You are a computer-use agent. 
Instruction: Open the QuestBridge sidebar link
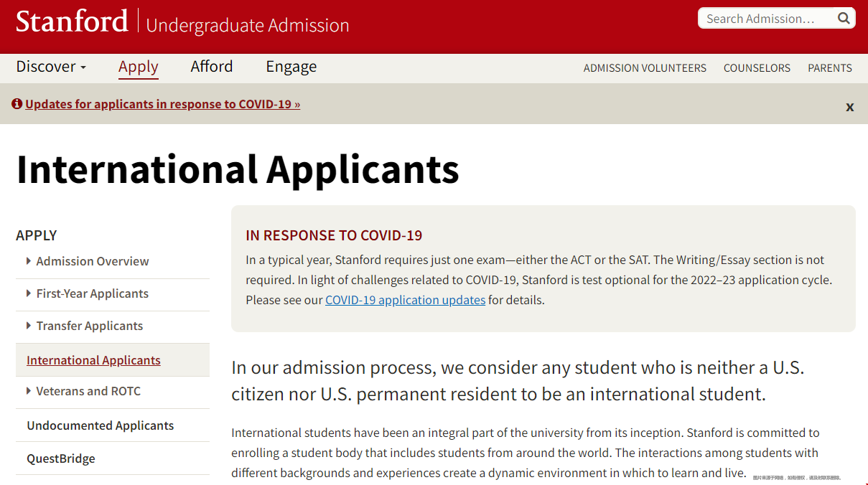61,458
